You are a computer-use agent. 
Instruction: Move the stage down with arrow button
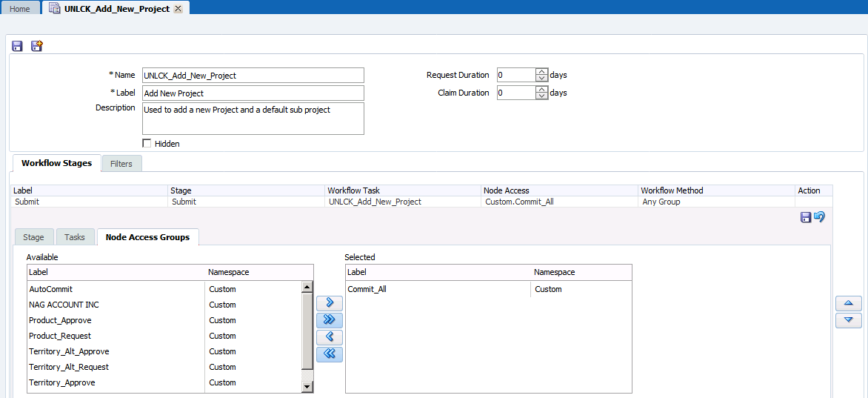coord(848,320)
